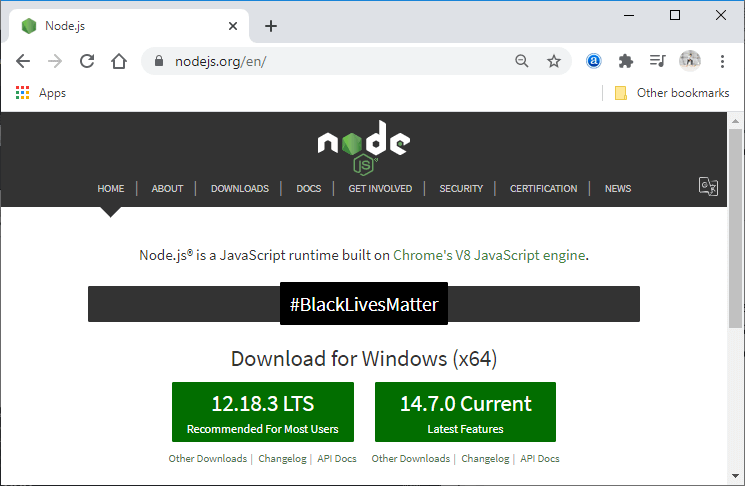
Task: Bookmark this page with the star
Action: (554, 61)
